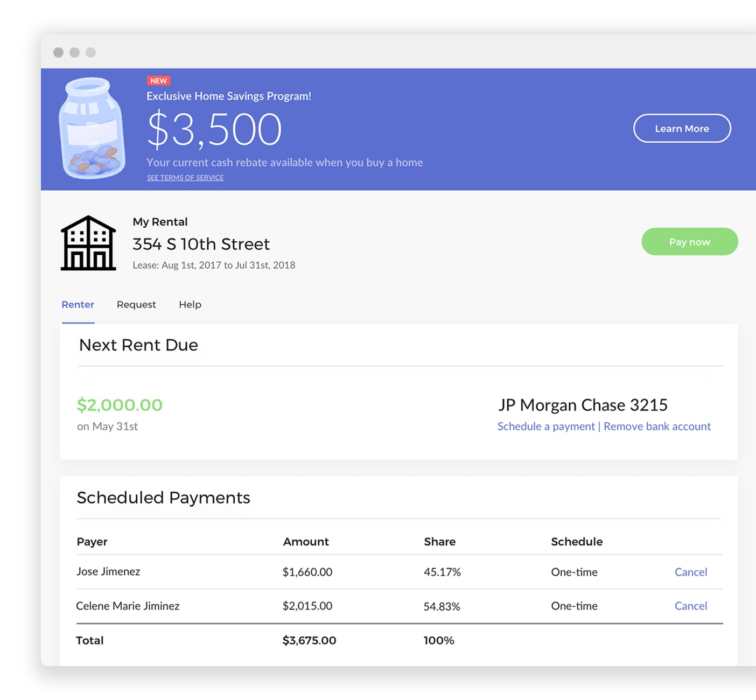Click the current cash rebate description text
The height and width of the screenshot is (700, 756).
click(284, 163)
